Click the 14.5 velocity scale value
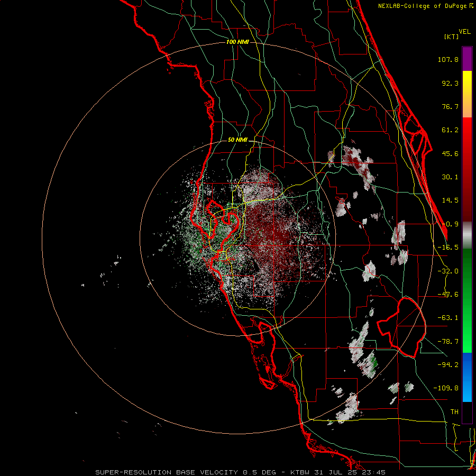This screenshot has height=476, width=476. click(x=450, y=200)
